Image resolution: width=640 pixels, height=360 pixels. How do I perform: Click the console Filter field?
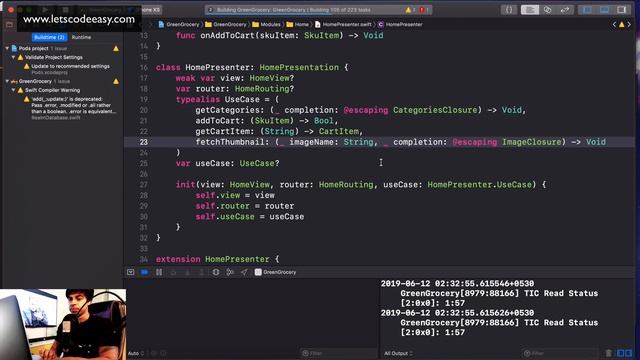point(560,353)
